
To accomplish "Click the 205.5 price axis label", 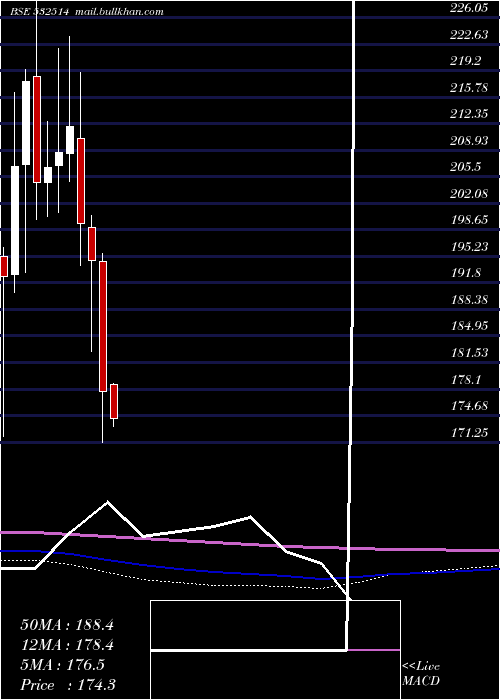I will (x=466, y=167).
